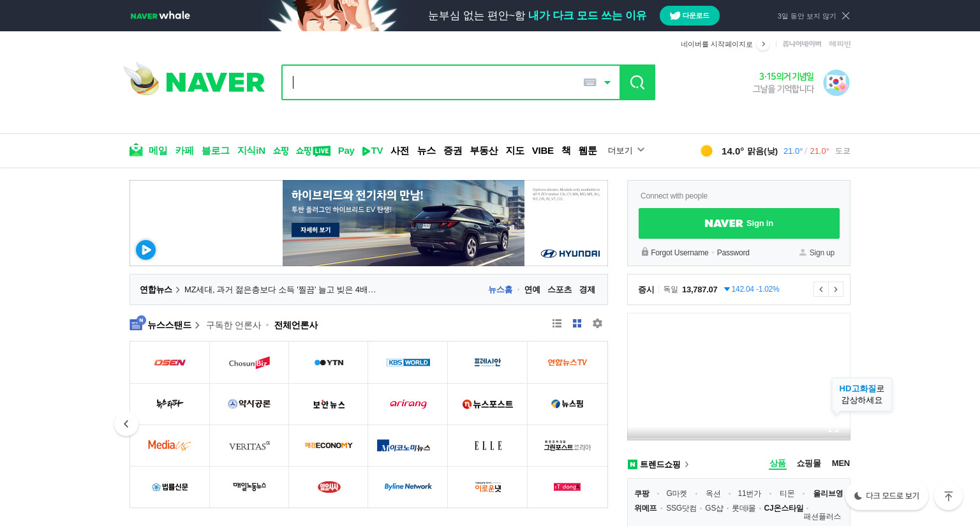Click the green NAVER Sign in button
Screen dimensions: 980x526
click(x=739, y=223)
